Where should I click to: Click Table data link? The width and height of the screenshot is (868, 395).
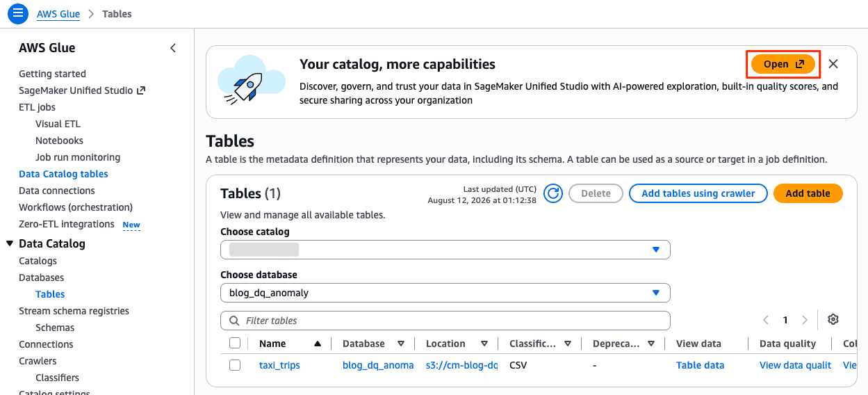coord(700,365)
